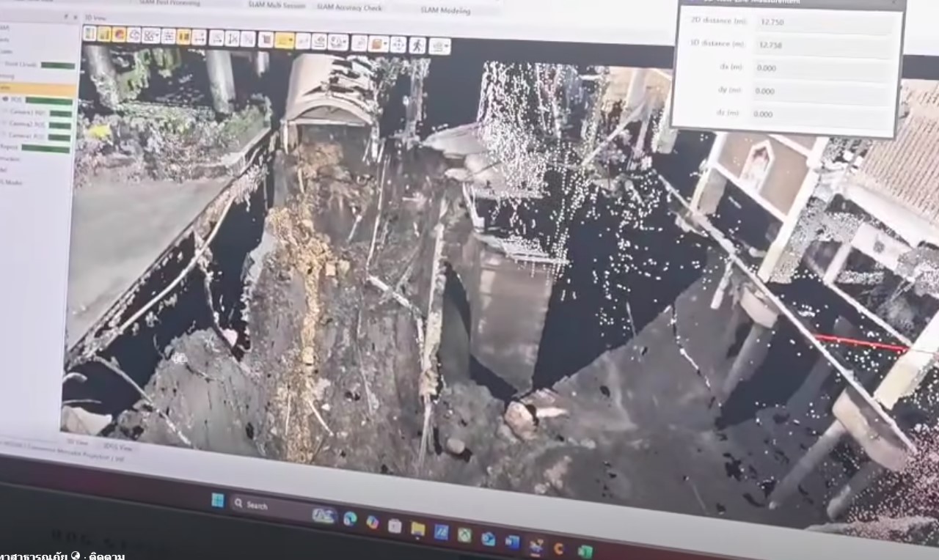Toggle the eye visibility icon beside POS

click(x=6, y=98)
